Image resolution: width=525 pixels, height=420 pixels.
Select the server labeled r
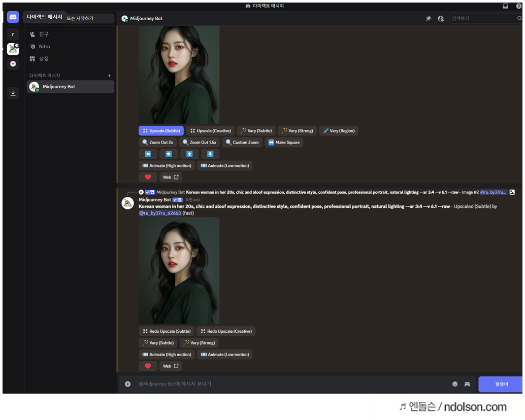[13, 34]
